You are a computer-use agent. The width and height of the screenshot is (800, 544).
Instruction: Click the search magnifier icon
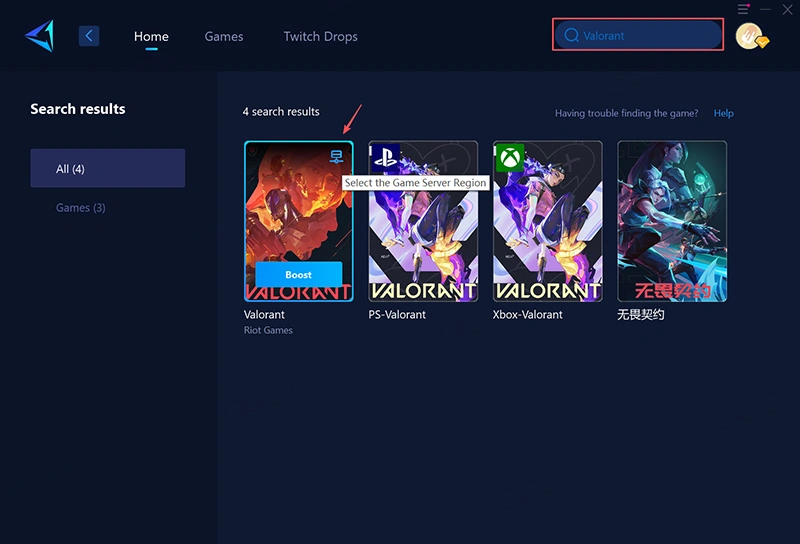click(x=571, y=35)
